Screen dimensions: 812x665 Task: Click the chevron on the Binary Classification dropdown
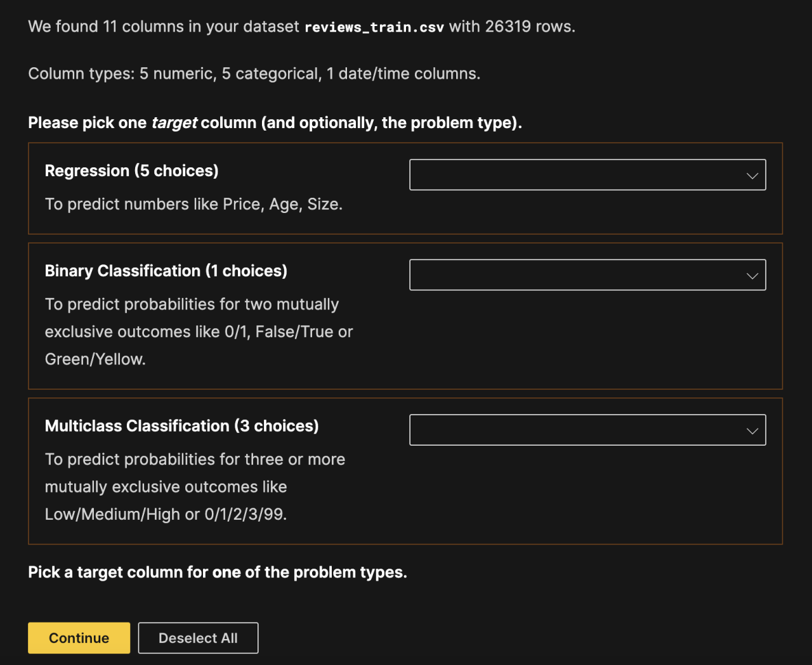coord(752,275)
